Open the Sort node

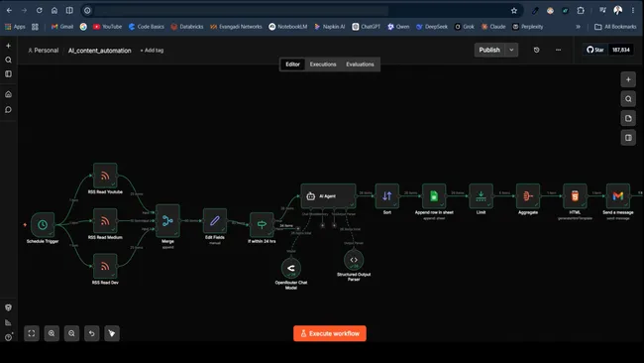coord(386,196)
